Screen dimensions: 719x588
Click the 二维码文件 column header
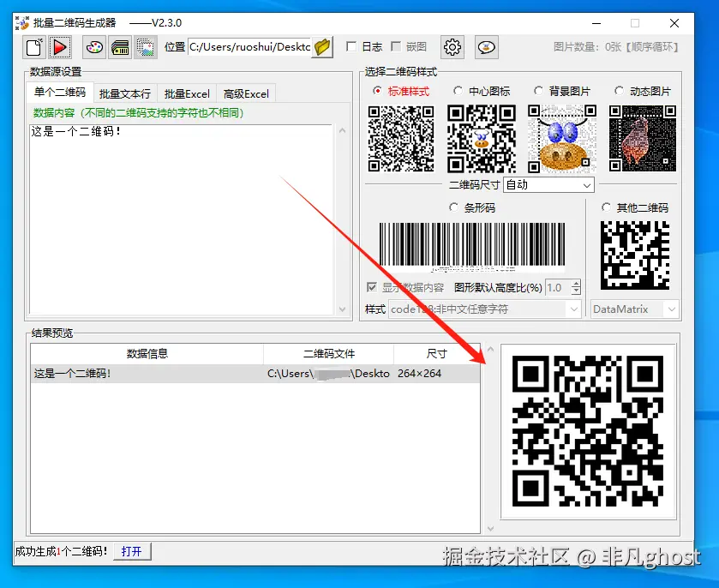[x=329, y=354]
